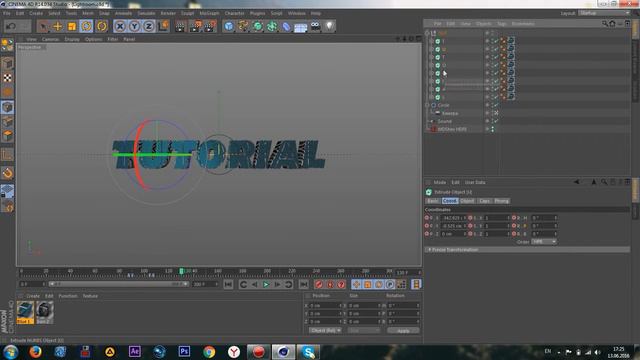This screenshot has height=360, width=640.
Task: Open rotation Order dropdown
Action: point(544,242)
